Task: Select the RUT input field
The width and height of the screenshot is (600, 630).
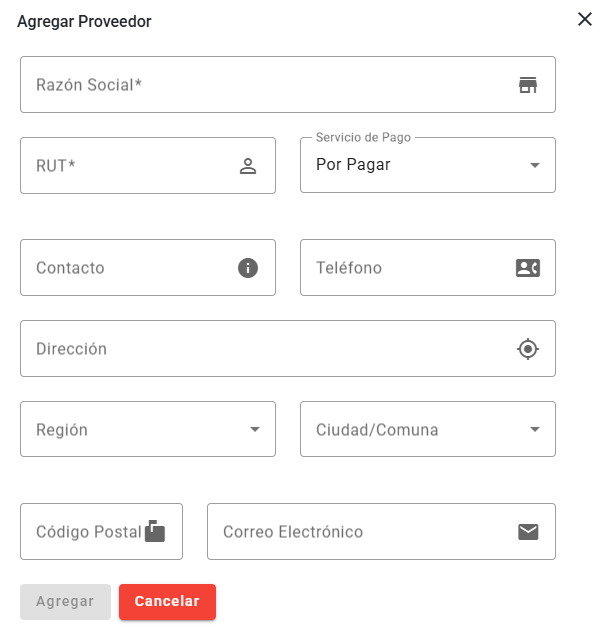Action: coord(125,166)
